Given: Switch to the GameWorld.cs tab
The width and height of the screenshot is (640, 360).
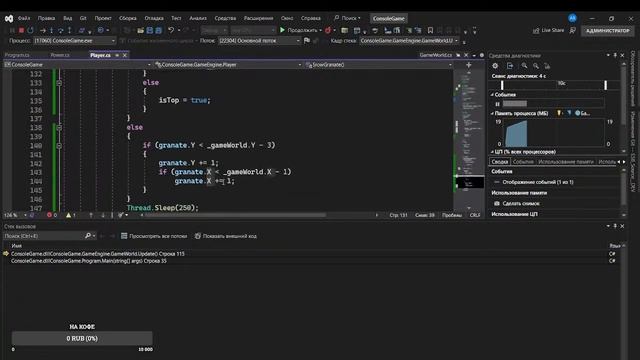Looking at the screenshot, I should coord(436,55).
